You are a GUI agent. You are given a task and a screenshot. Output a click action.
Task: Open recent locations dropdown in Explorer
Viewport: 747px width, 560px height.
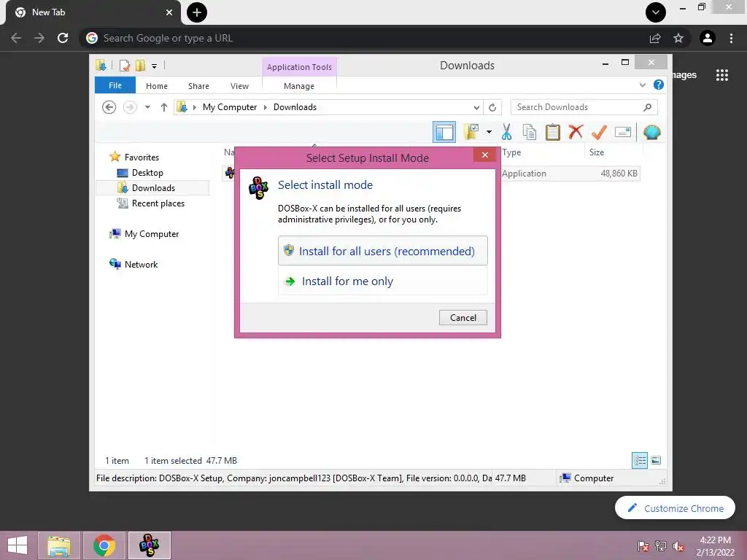coord(147,107)
